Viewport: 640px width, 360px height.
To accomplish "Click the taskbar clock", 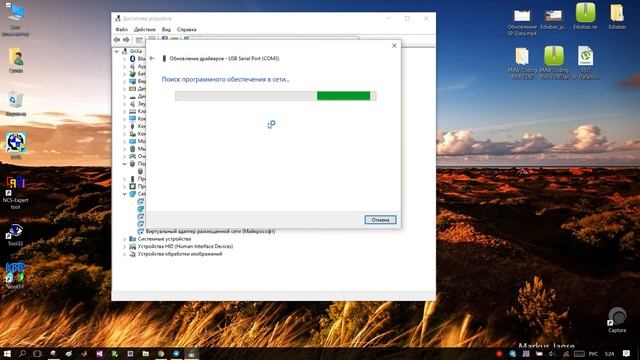I will click(x=609, y=354).
